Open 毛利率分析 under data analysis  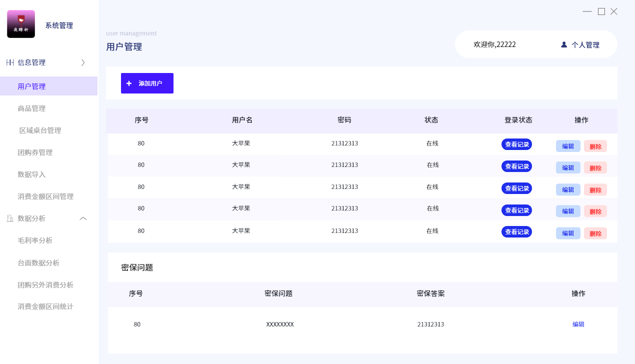click(x=35, y=240)
